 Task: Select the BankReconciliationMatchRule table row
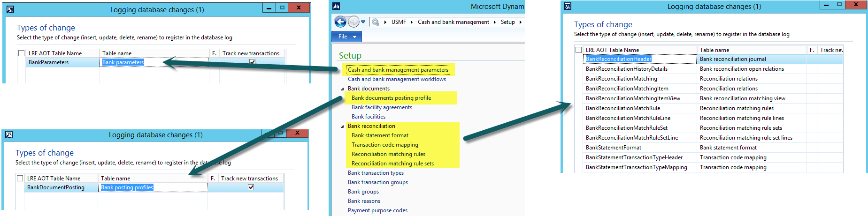point(622,108)
